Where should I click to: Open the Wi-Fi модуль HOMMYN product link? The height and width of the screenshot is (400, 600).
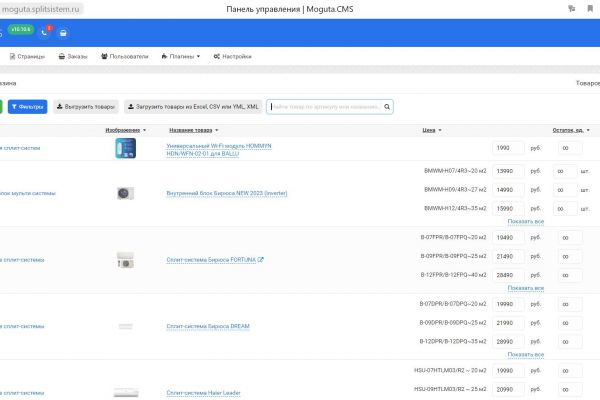[x=219, y=150]
